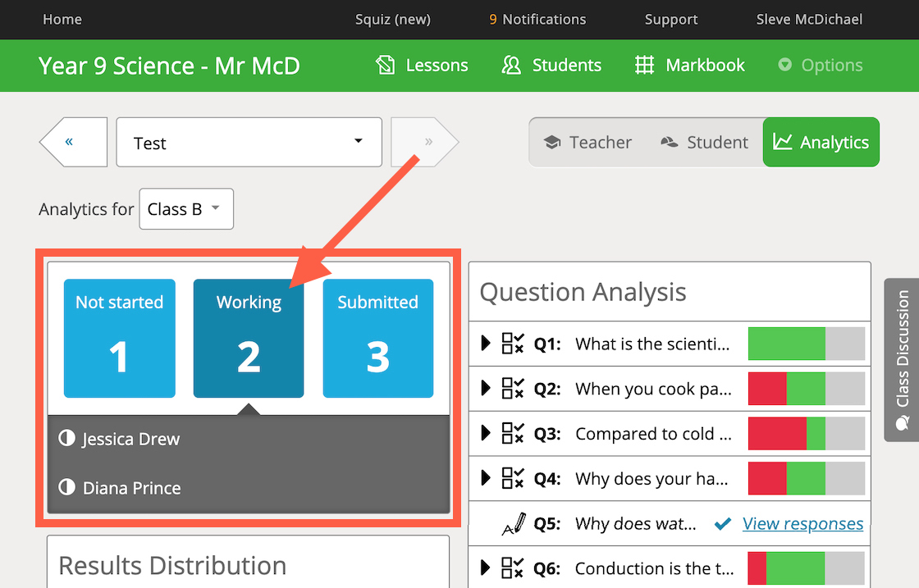Click the Q5 written-answer pencil icon

point(514,523)
